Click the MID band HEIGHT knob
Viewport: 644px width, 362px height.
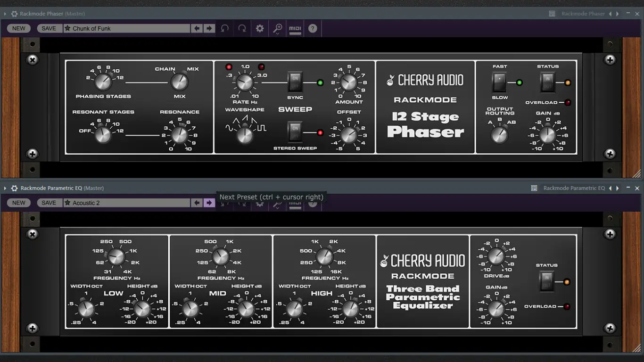pyautogui.click(x=246, y=309)
